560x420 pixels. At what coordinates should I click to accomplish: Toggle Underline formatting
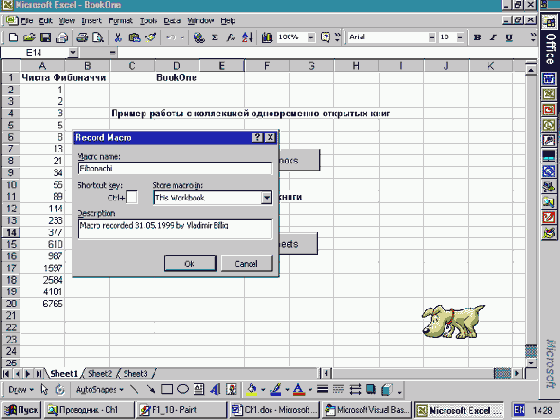(x=509, y=37)
